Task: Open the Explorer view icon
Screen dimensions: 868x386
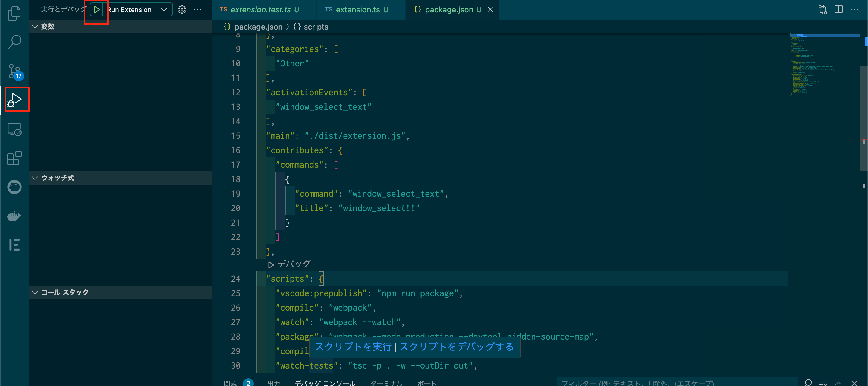Action: click(x=14, y=13)
